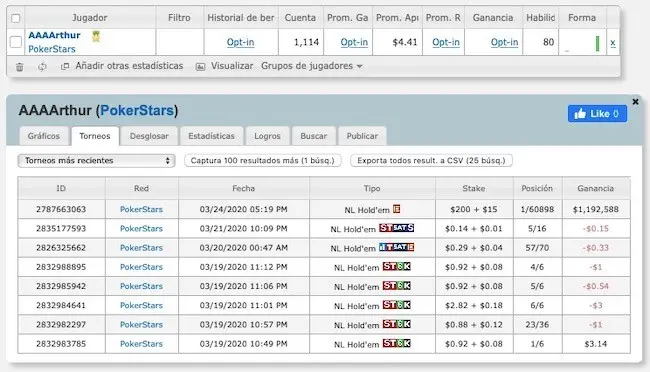
Task: Click the SAT badge in row 2826325662
Action: (x=396, y=247)
